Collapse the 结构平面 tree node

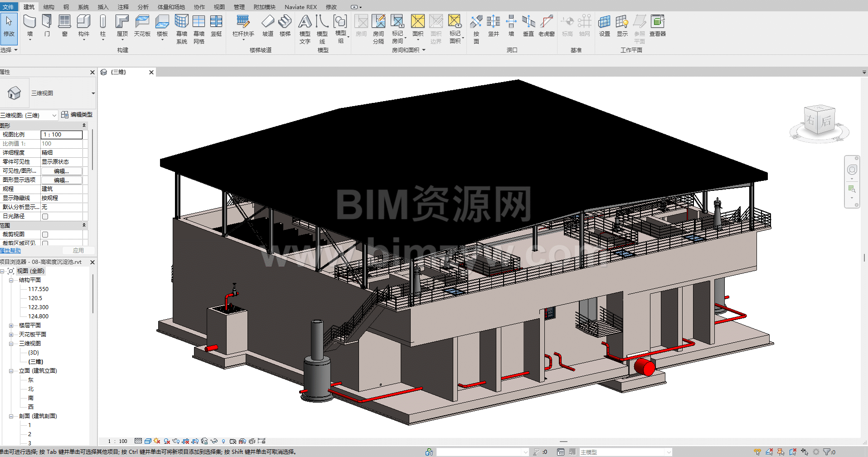(11, 280)
